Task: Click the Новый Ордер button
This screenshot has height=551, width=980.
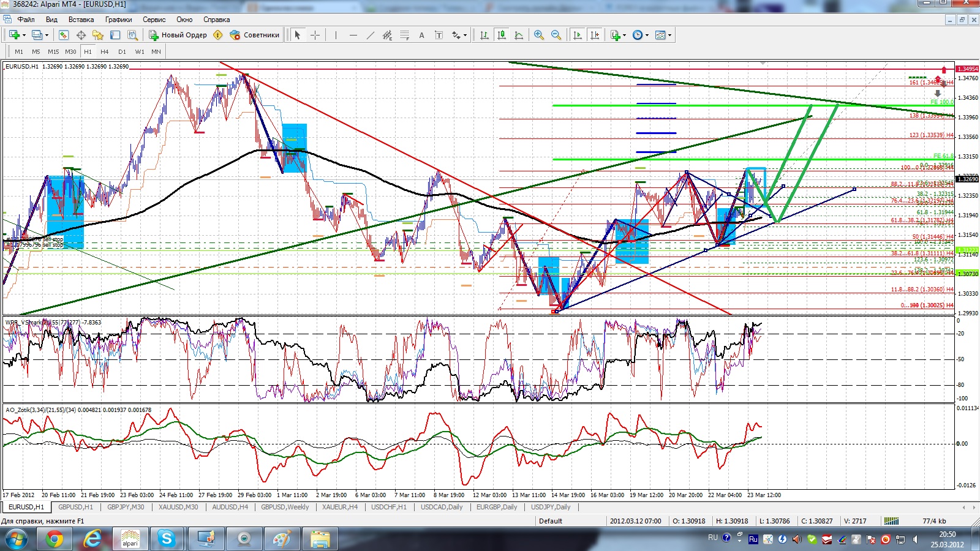Action: pos(178,35)
